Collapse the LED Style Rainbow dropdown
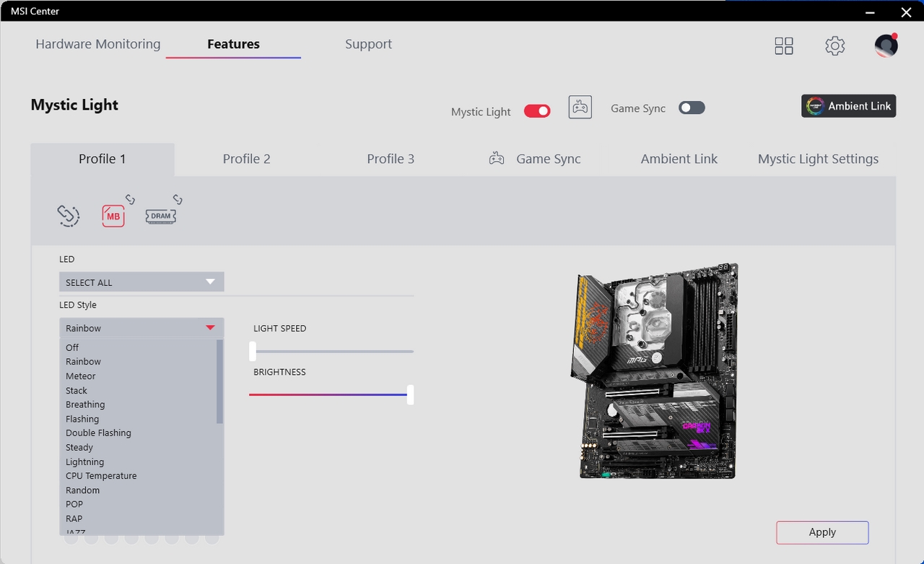This screenshot has width=924, height=564. click(x=141, y=328)
